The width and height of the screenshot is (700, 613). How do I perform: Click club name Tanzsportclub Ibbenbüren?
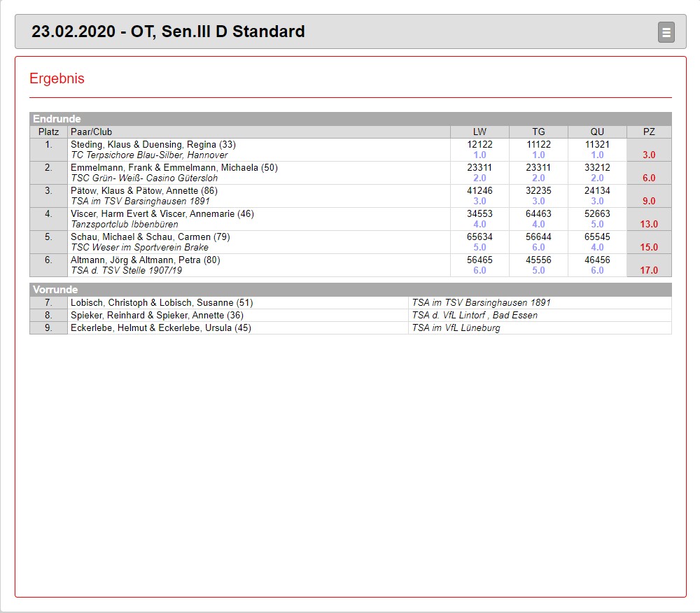125,225
